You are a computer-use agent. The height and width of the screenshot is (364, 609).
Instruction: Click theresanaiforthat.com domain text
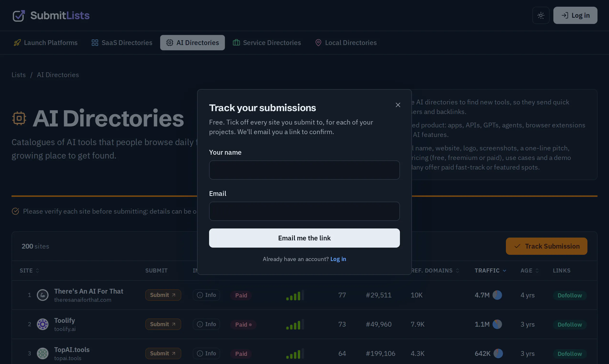[x=83, y=300]
